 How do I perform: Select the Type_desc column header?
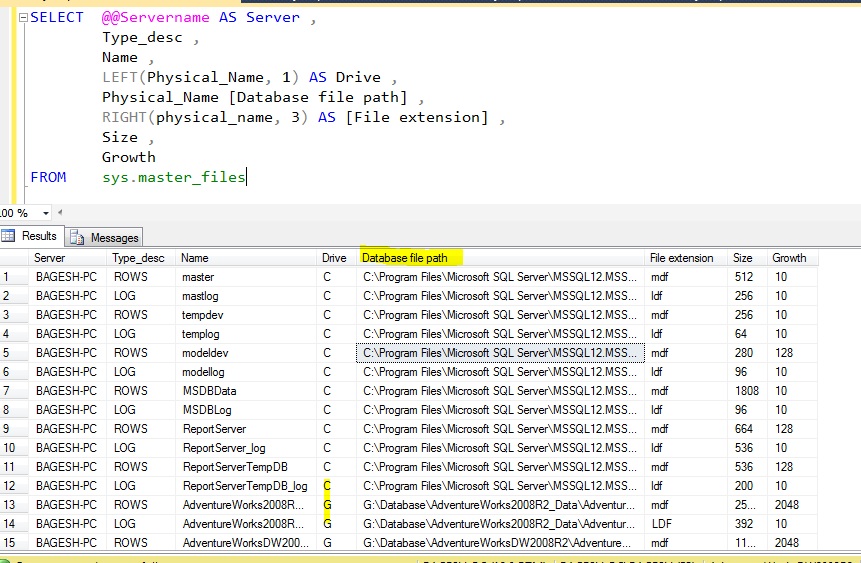click(x=141, y=258)
